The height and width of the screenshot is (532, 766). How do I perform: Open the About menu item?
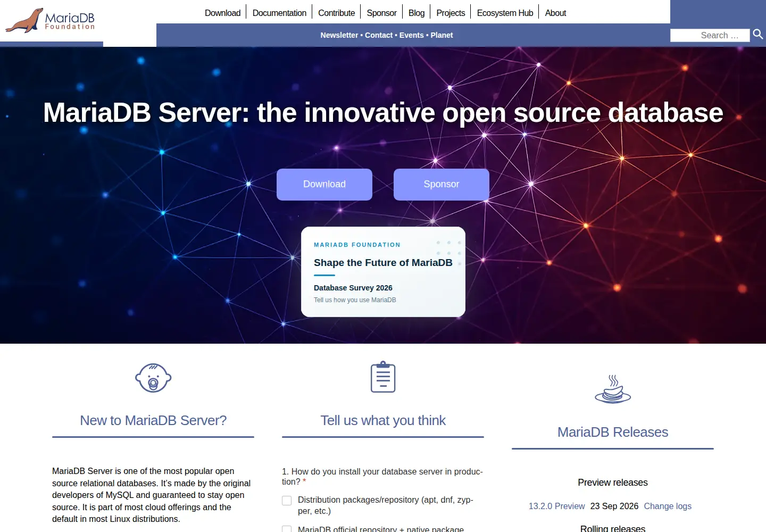point(555,13)
